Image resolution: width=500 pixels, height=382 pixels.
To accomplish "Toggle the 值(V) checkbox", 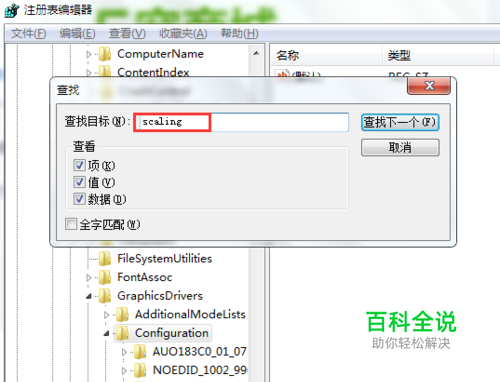I will point(79,182).
